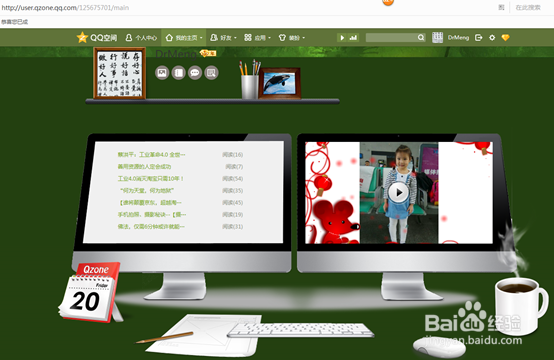
Task: Click the browser address bar URL
Action: pos(65,7)
